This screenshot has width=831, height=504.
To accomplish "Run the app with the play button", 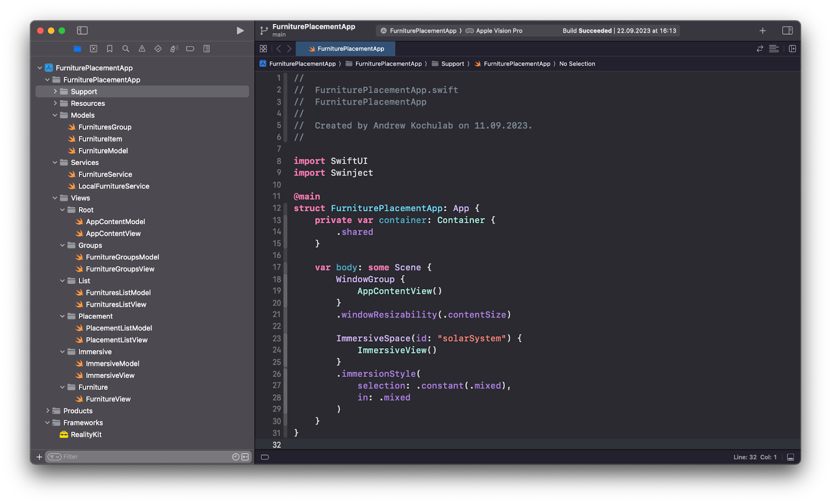I will [x=240, y=31].
